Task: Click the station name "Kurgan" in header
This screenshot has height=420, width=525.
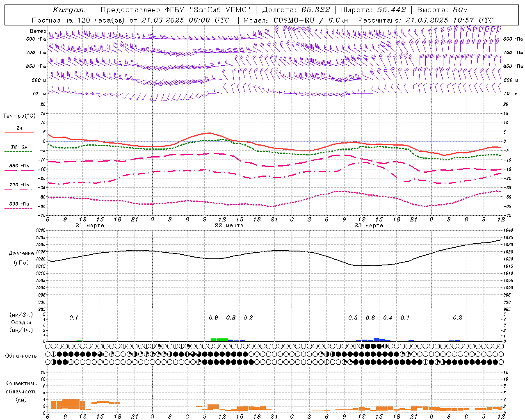Action: click(68, 10)
